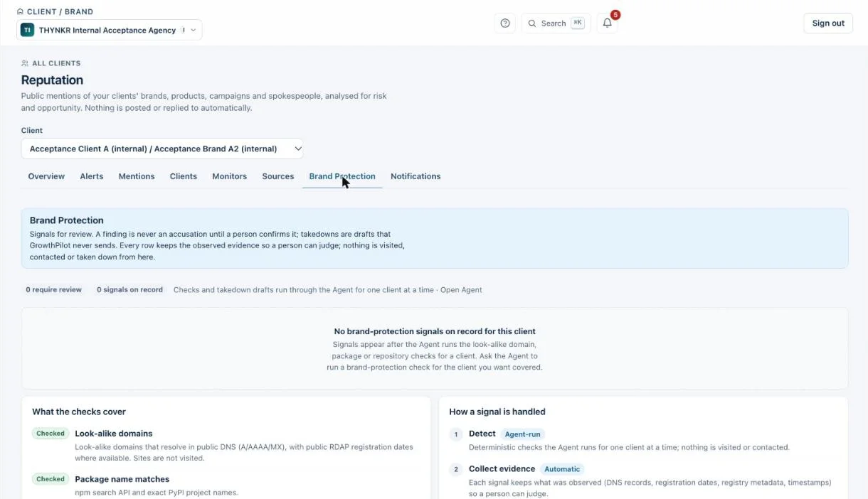
Task: Open the Sources tab
Action: [278, 176]
